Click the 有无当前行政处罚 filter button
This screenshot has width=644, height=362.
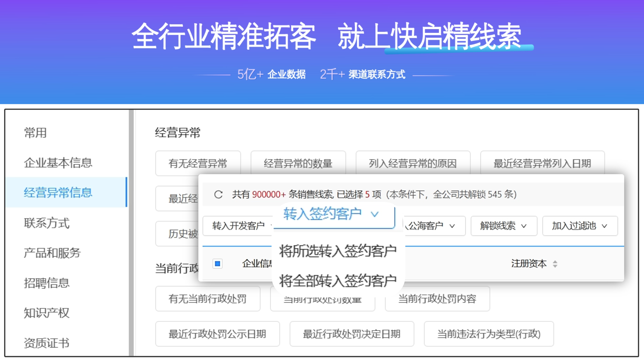pos(208,298)
